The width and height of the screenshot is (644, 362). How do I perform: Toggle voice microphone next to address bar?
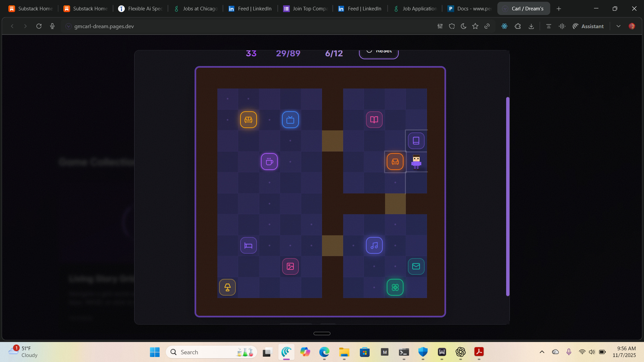pyautogui.click(x=52, y=26)
